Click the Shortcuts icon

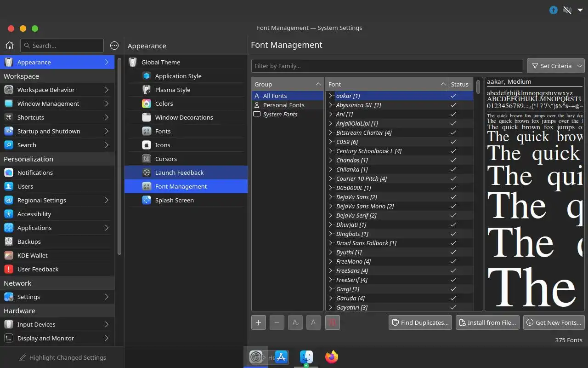pyautogui.click(x=8, y=117)
